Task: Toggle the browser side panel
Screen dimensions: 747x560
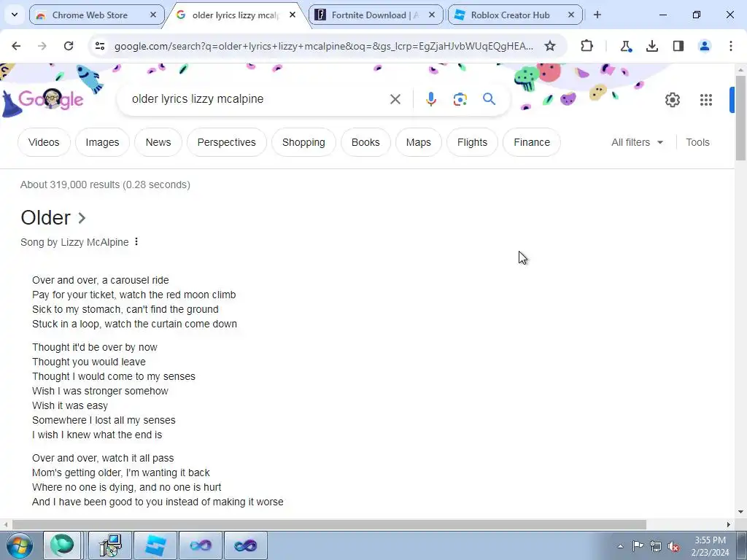Action: pyautogui.click(x=678, y=46)
